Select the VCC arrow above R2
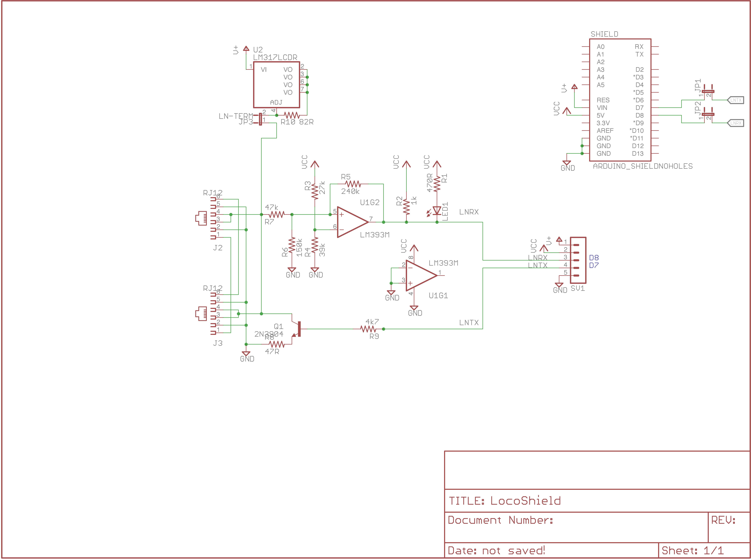 [407, 164]
